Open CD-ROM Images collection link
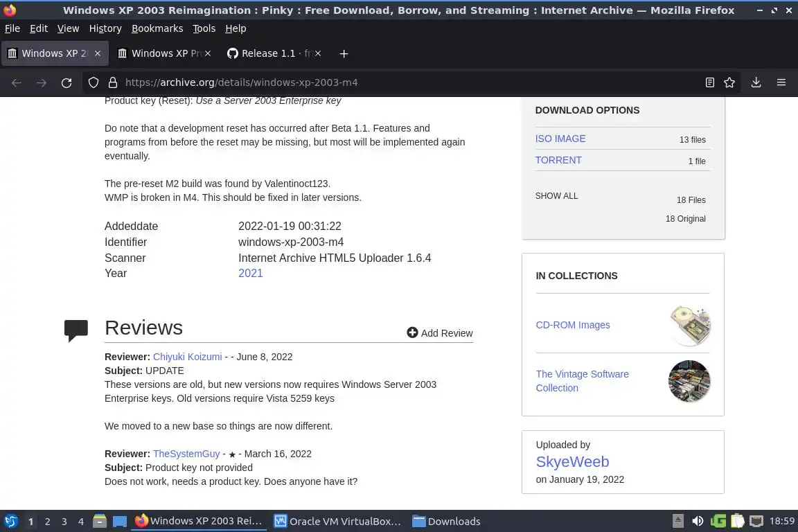The image size is (798, 532). click(573, 325)
